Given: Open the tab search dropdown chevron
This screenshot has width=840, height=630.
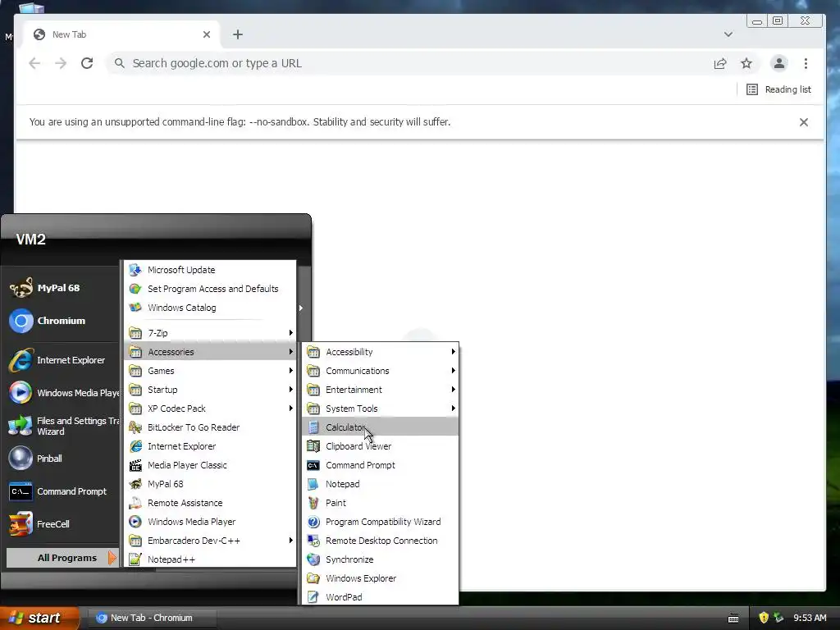Looking at the screenshot, I should [x=728, y=34].
